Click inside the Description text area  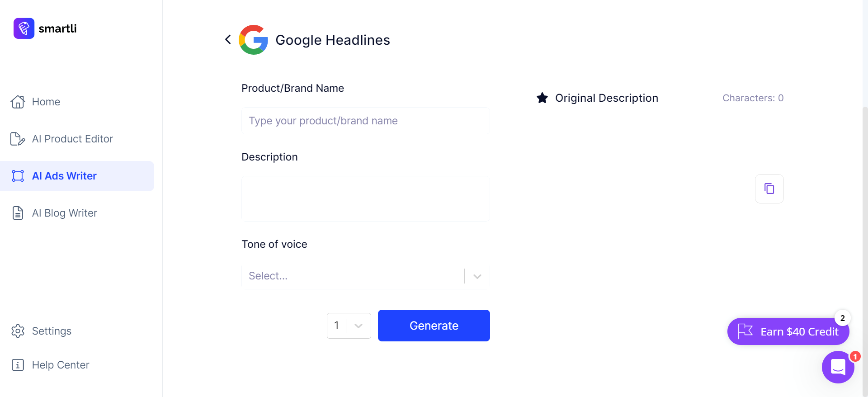coord(365,198)
